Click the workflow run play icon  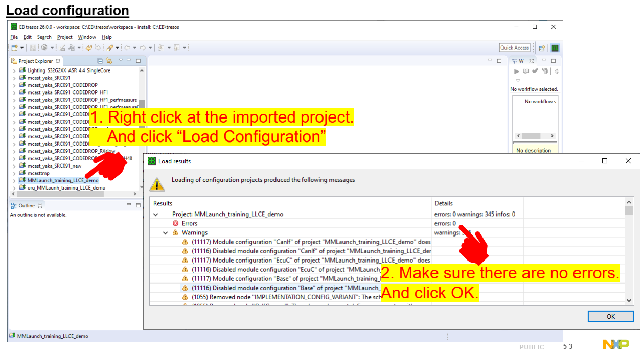click(x=517, y=72)
